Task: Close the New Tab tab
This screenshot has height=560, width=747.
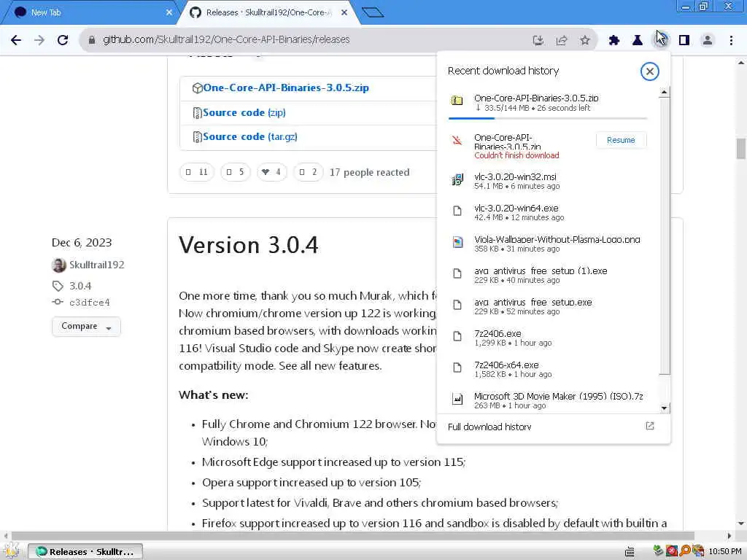Action: [x=169, y=12]
